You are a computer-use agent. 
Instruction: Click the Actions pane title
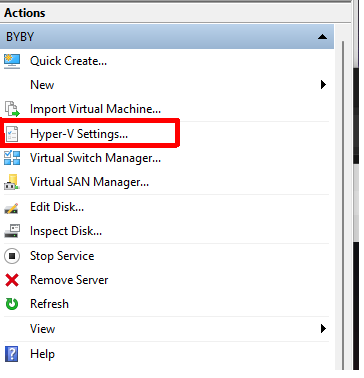[25, 13]
